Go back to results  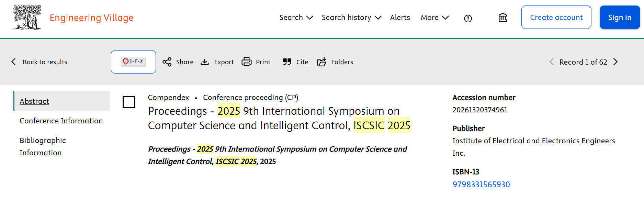39,62
